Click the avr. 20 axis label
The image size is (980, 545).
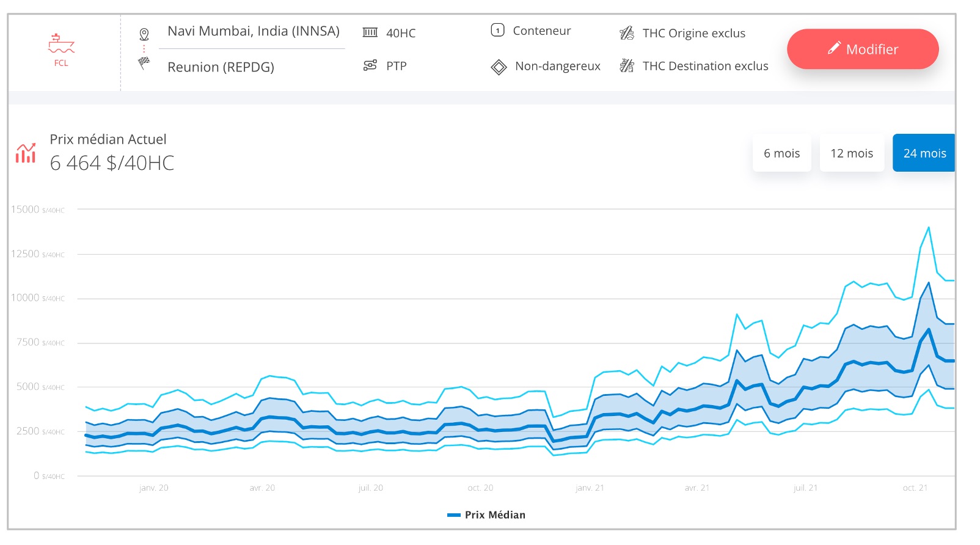pyautogui.click(x=262, y=488)
